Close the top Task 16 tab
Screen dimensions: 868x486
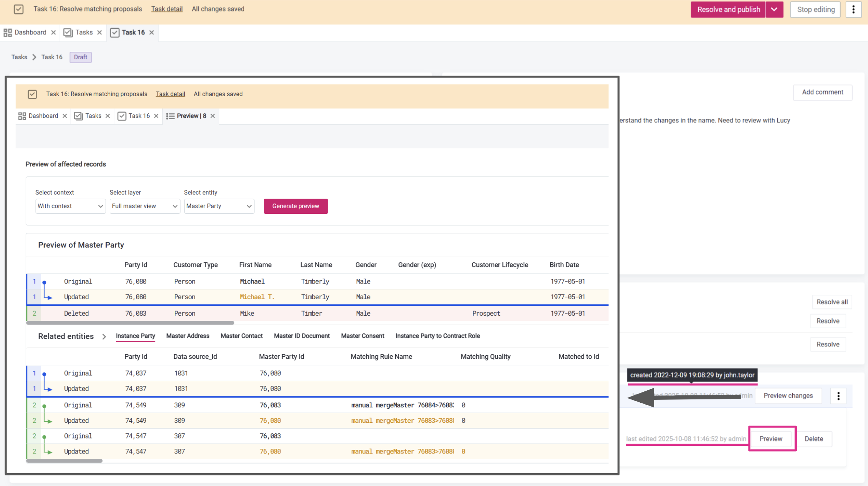click(152, 33)
